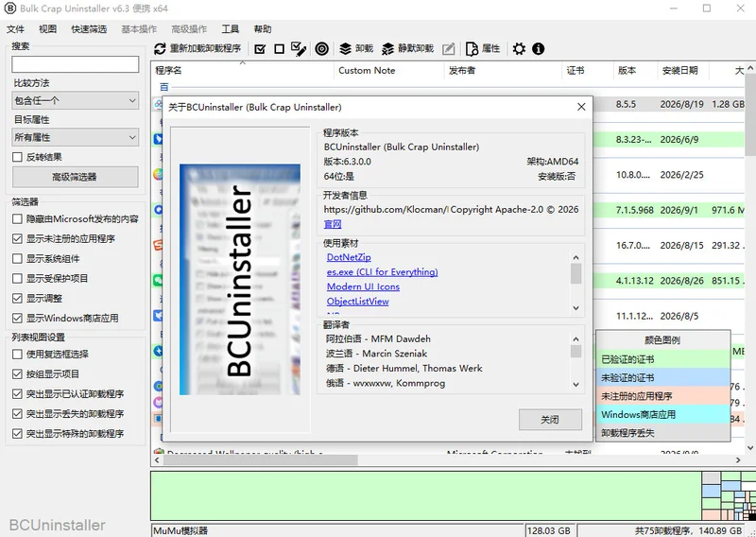Click the 静默卸载 quiet uninstall icon
This screenshot has height=537, width=756.
[x=387, y=49]
